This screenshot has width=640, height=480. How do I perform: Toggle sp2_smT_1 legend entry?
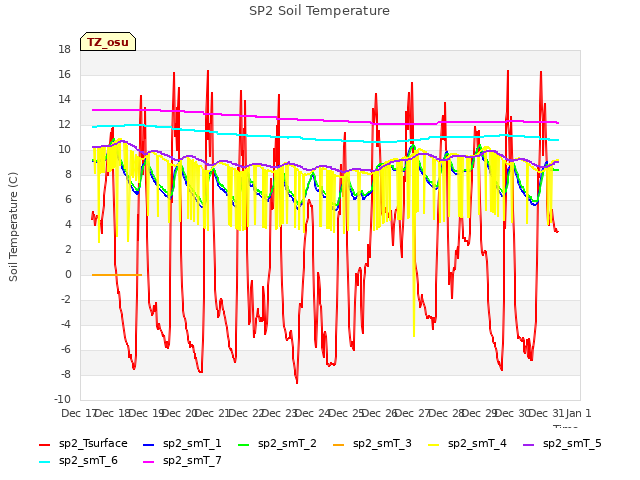pos(182,444)
